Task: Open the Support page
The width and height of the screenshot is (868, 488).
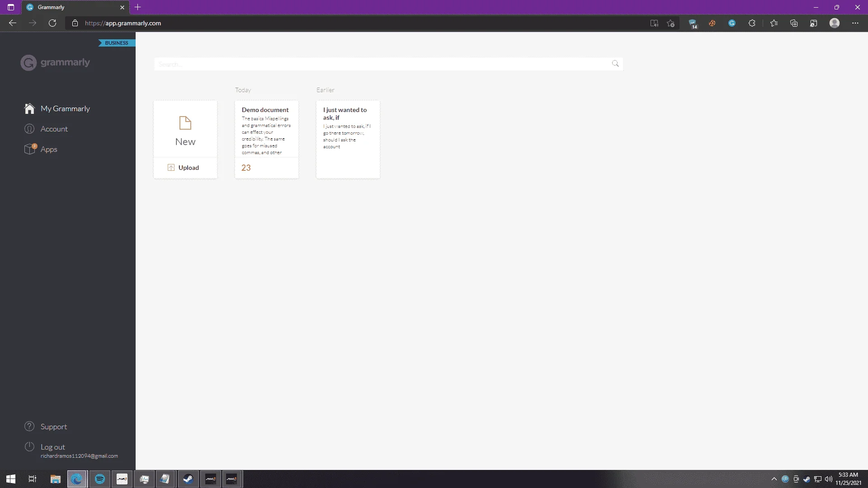Action: (46, 427)
